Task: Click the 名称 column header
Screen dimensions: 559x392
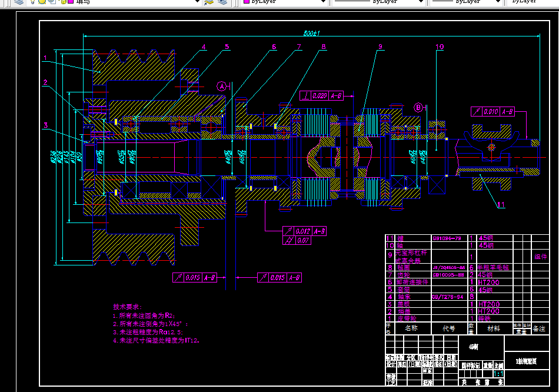Action: [x=411, y=328]
